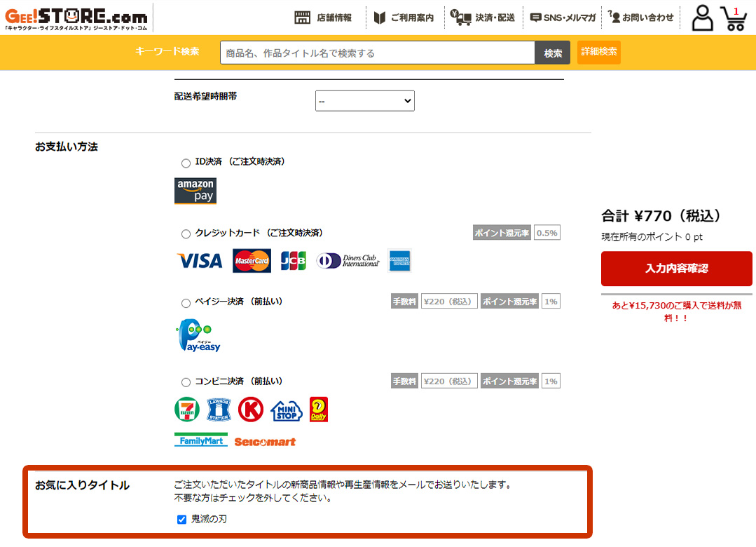Click the Pay-easy logo
The width and height of the screenshot is (756, 547).
(199, 335)
